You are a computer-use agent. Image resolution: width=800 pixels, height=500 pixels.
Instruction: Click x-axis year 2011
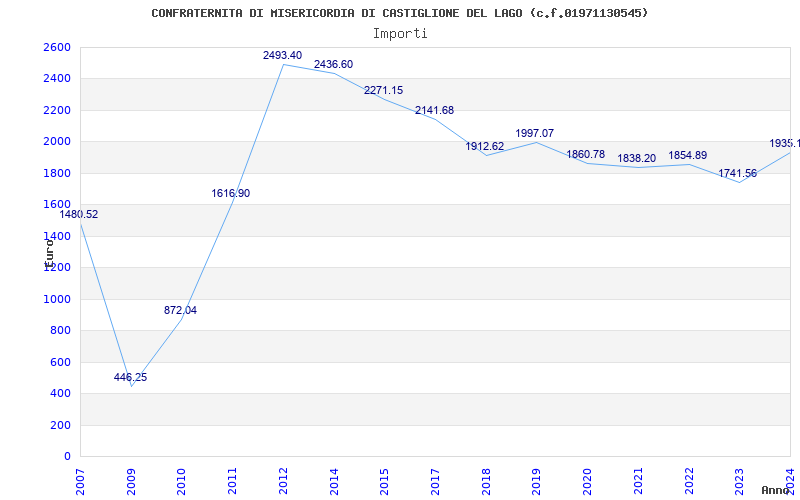tap(232, 483)
